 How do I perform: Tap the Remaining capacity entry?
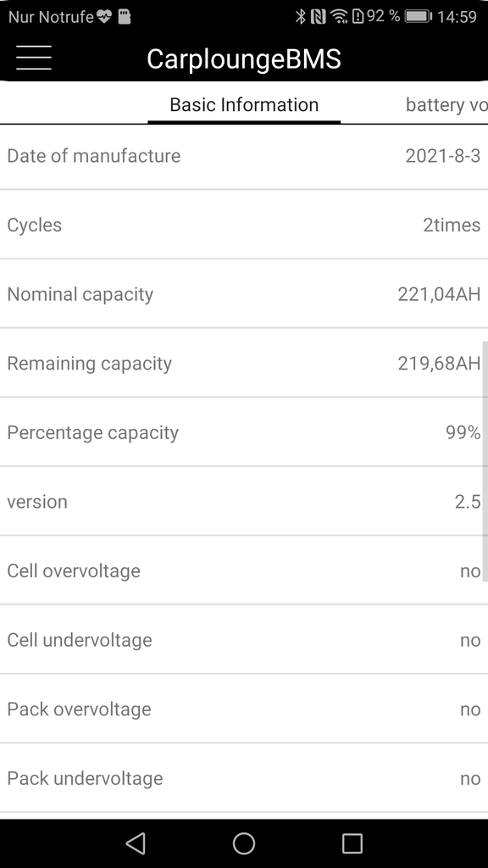tap(244, 363)
